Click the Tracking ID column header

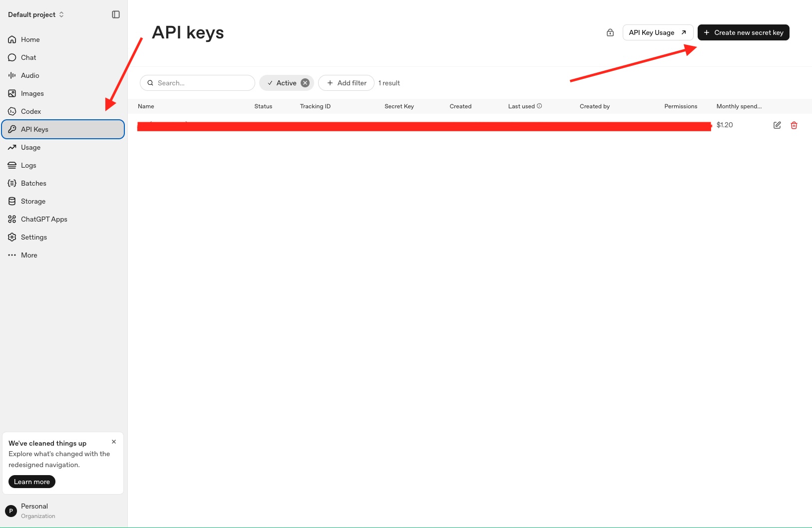[x=315, y=106]
